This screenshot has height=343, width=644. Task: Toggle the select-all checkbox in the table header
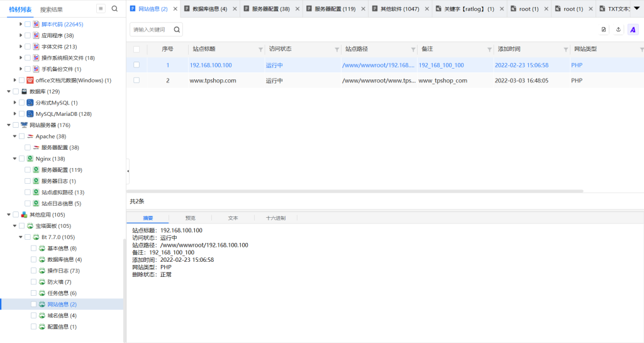[136, 49]
